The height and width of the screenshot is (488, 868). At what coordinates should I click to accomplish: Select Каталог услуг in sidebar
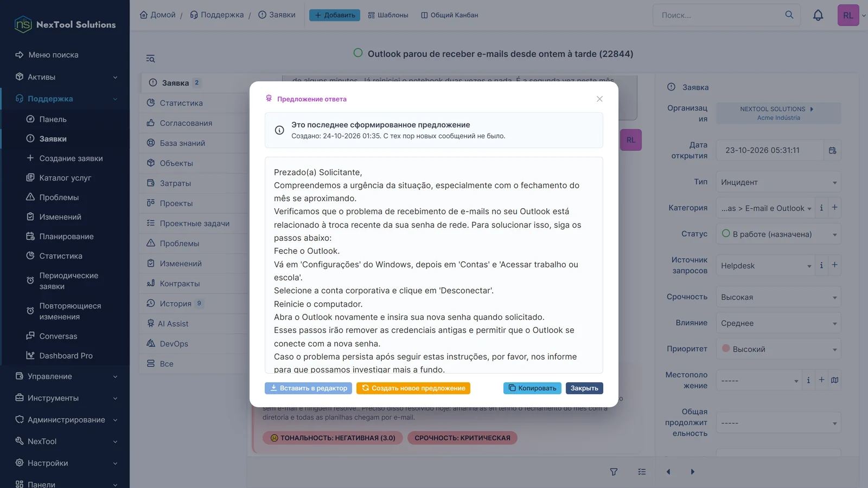coord(65,178)
